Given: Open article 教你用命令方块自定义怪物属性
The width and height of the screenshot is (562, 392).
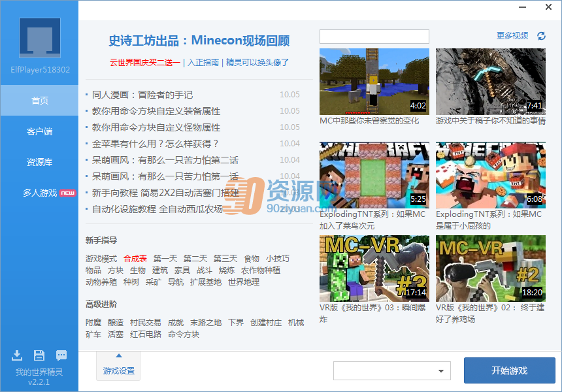Looking at the screenshot, I should tap(156, 127).
